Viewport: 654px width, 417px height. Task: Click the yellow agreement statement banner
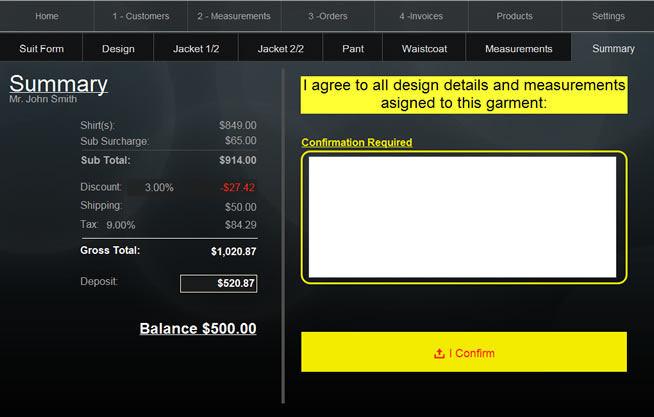[x=464, y=95]
